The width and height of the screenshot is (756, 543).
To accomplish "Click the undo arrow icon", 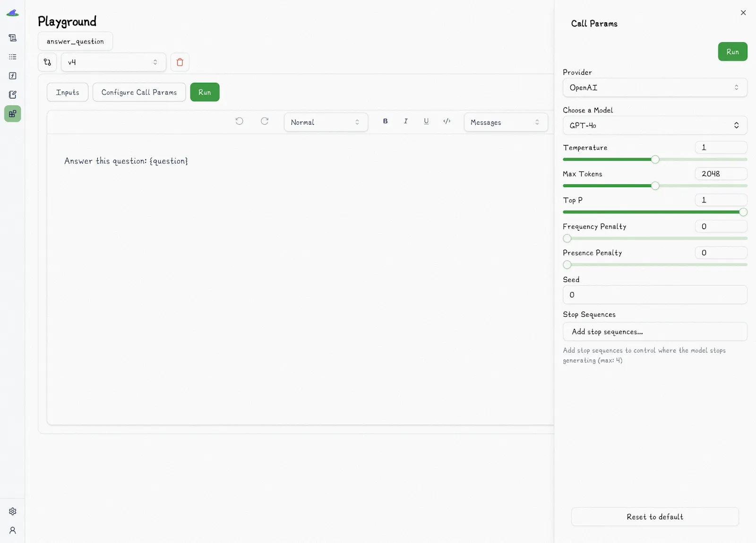I will [240, 121].
